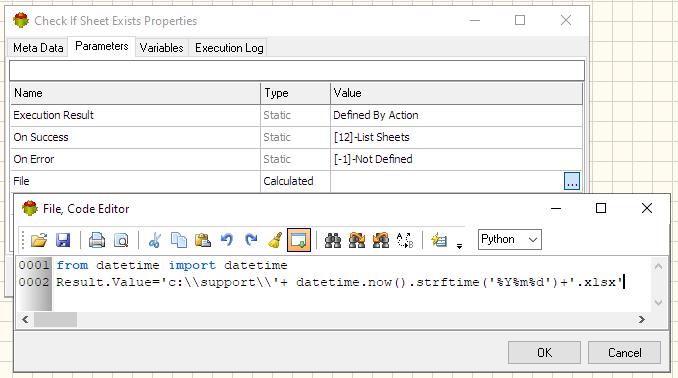Maximize the File, Code Editor window
This screenshot has width=678, height=378.
[x=601, y=208]
